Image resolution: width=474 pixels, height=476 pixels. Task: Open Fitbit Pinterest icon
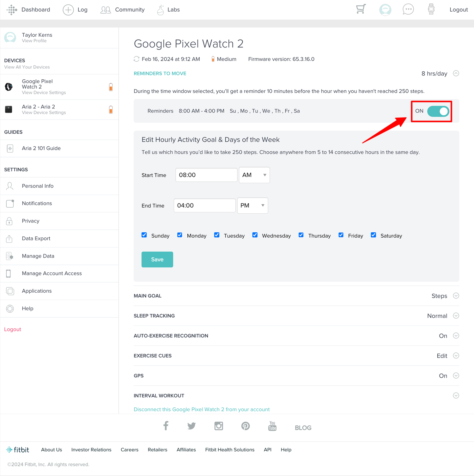(246, 426)
